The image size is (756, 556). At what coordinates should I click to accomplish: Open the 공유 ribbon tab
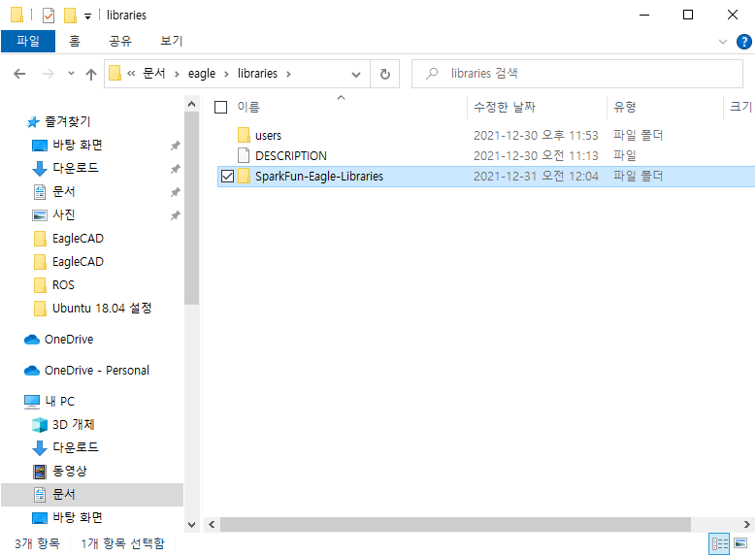point(120,41)
